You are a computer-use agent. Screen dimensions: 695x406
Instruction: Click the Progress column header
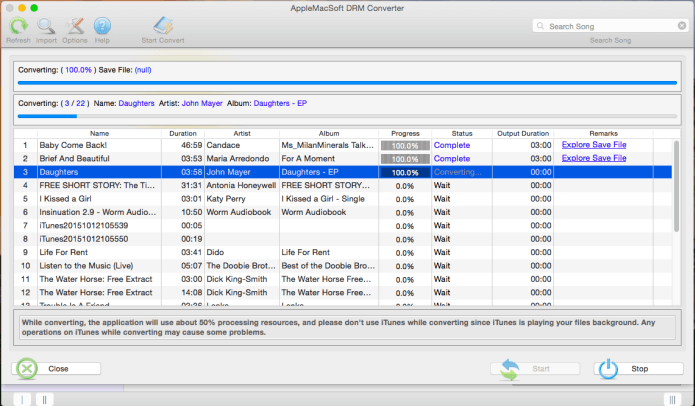pos(405,133)
